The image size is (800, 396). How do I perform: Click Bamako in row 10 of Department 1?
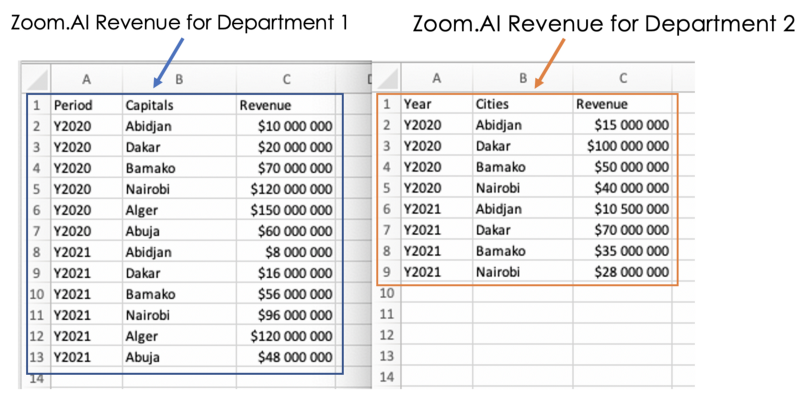(179, 294)
